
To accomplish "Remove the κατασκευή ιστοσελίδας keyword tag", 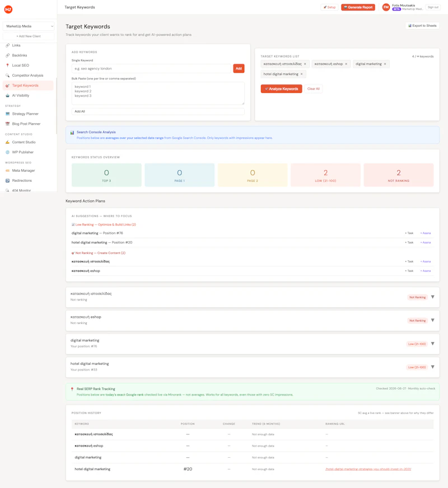I will tap(305, 64).
